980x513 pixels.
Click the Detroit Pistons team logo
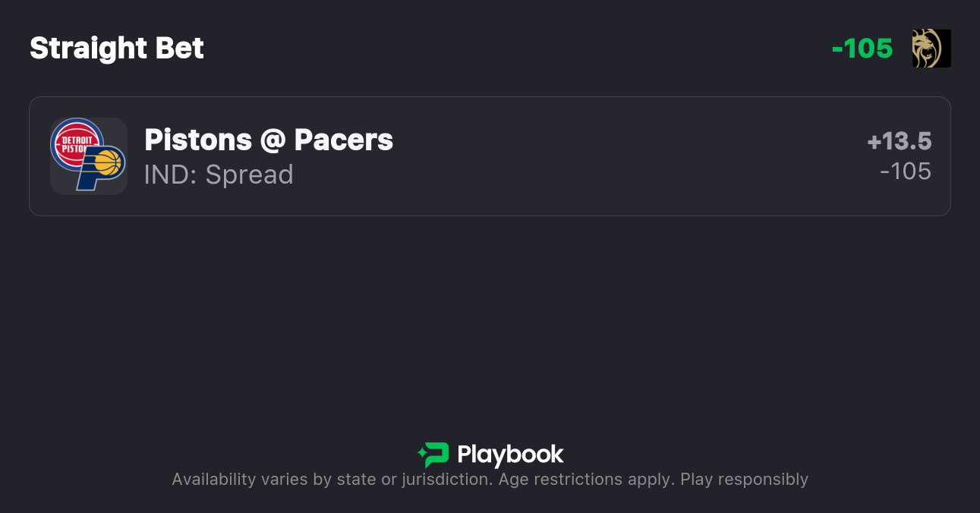tap(77, 143)
